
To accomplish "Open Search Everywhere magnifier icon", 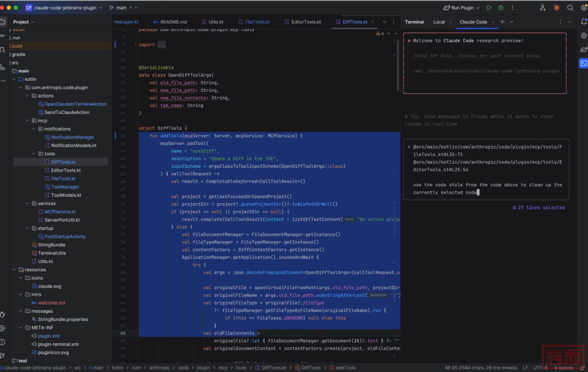I will (x=570, y=8).
